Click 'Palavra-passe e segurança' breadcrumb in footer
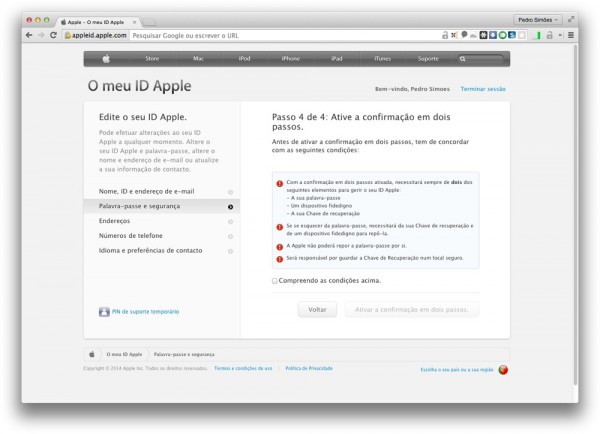Screen dimensions: 600x434 click(x=184, y=354)
